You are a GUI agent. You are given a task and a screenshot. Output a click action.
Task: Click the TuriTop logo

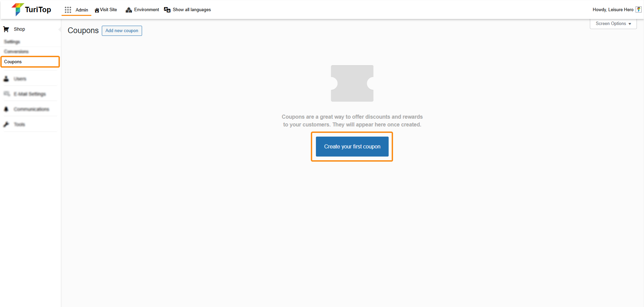pos(31,9)
